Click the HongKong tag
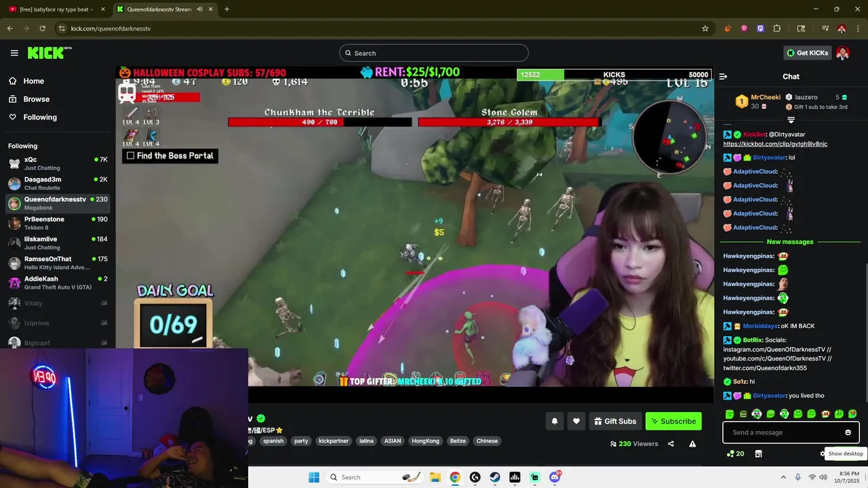 pos(426,441)
